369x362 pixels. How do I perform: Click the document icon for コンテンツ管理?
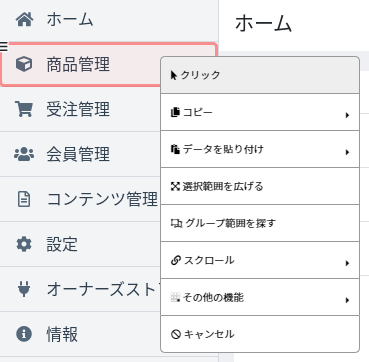[24, 199]
